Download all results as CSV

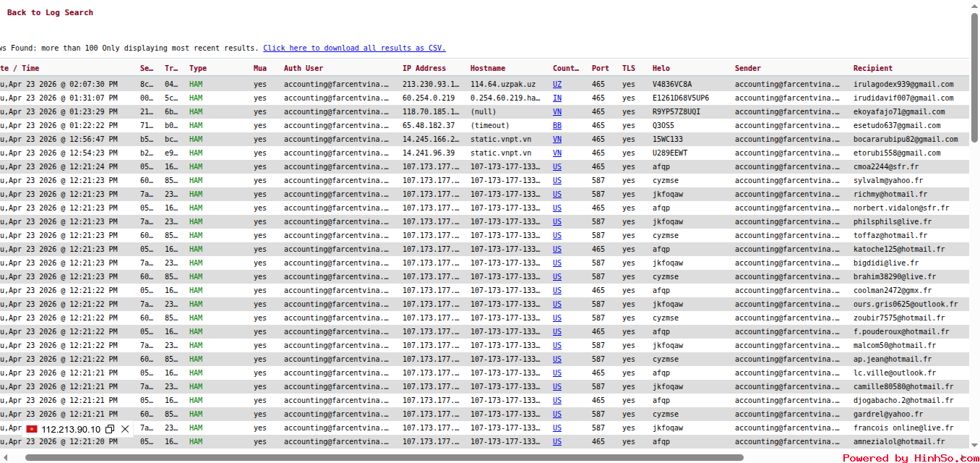click(x=355, y=48)
